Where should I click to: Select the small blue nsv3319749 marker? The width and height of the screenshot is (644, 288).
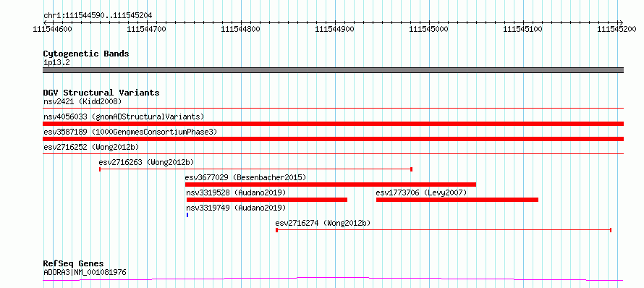(187, 215)
